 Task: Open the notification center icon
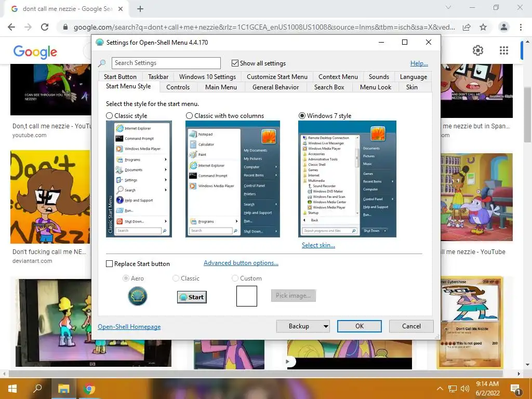pyautogui.click(x=516, y=389)
